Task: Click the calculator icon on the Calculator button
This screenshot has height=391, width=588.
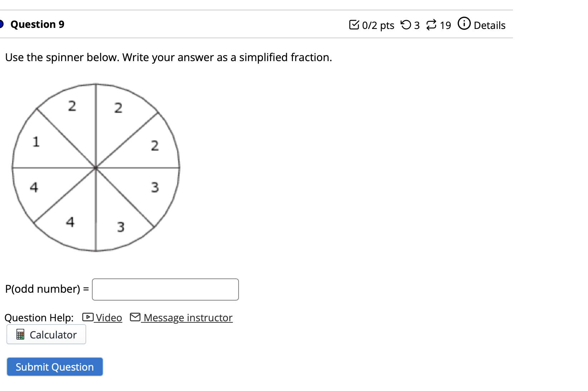Action: (x=20, y=335)
